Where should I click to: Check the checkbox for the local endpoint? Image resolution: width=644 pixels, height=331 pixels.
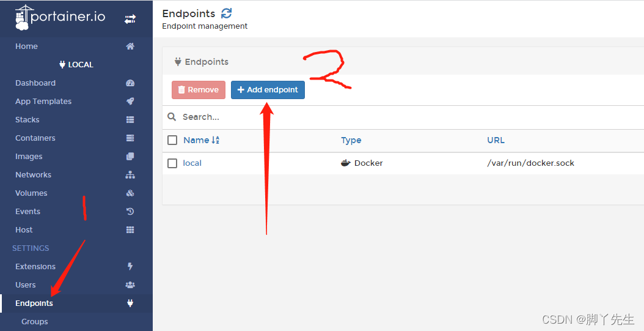point(172,163)
